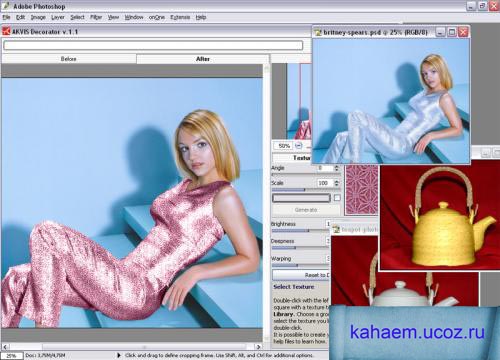Click the Scale value stepper arrows
Screen dimensions: 500x360
(337, 183)
